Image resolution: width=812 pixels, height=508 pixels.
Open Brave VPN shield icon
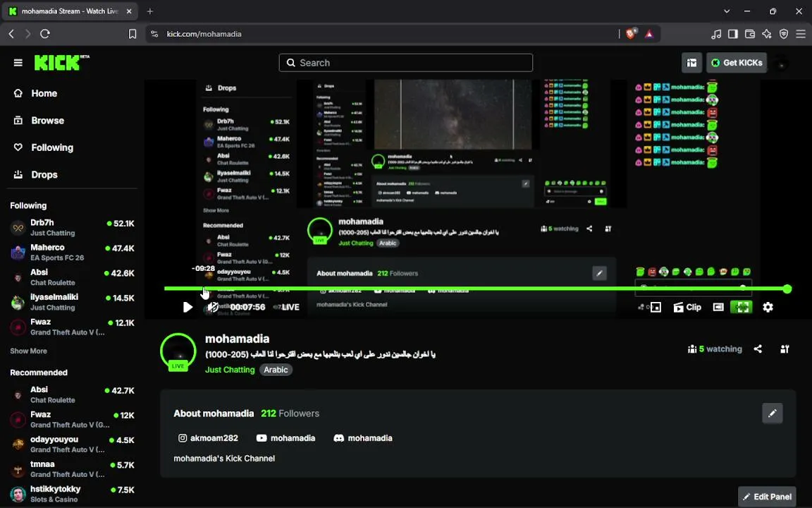click(784, 34)
